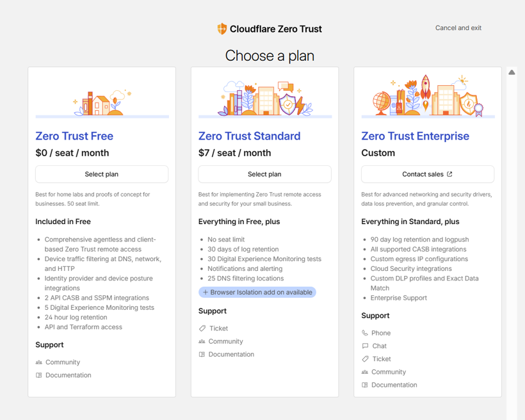Click the Support heading in the Enterprise plan
The width and height of the screenshot is (525, 420).
(x=375, y=316)
